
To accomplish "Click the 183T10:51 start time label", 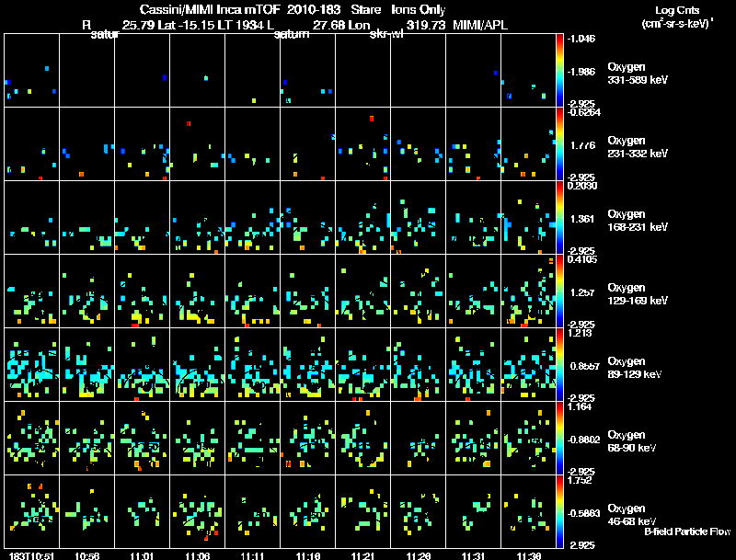I will point(33,555).
